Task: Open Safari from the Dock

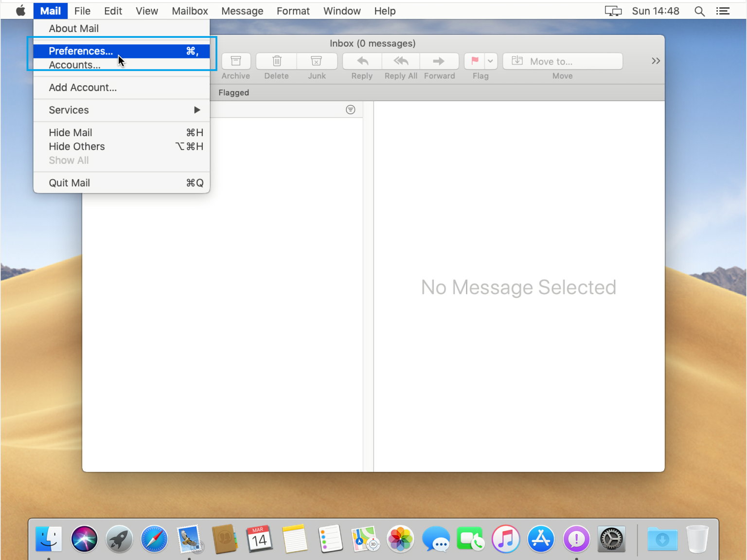Action: point(154,539)
